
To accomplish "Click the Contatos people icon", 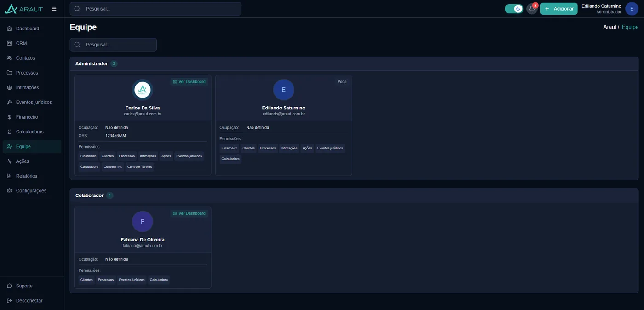I will [x=9, y=58].
